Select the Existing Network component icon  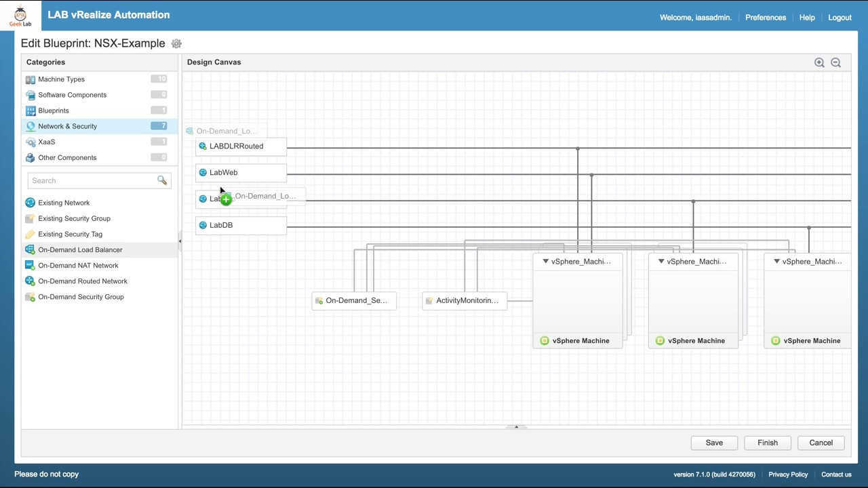pos(30,202)
